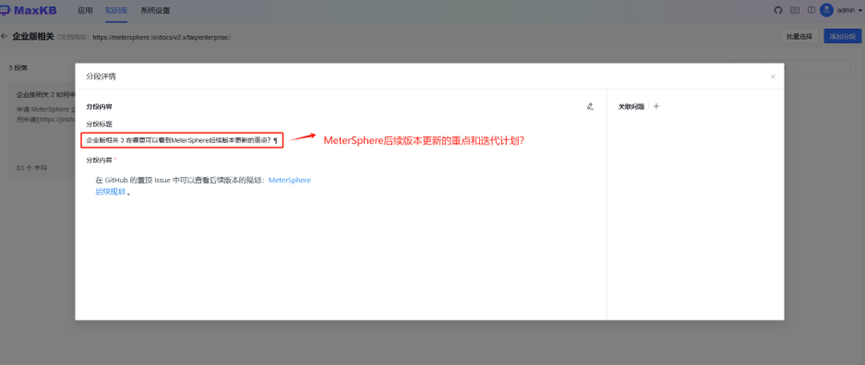This screenshot has height=365, width=865.
Task: Open the 系统设置 tab
Action: pyautogui.click(x=155, y=10)
